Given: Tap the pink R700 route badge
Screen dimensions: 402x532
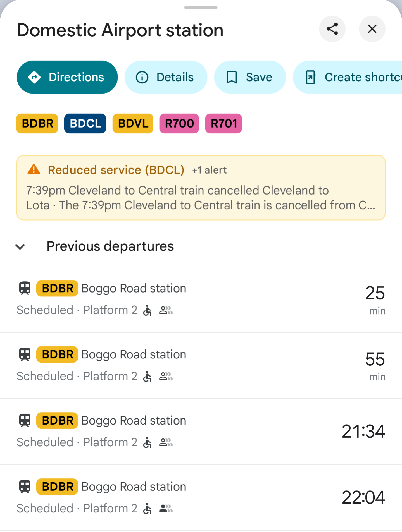Looking at the screenshot, I should pos(179,123).
